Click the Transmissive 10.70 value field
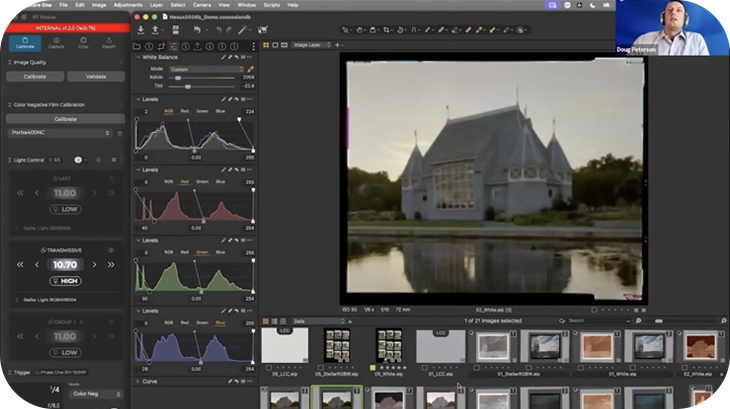 point(65,265)
